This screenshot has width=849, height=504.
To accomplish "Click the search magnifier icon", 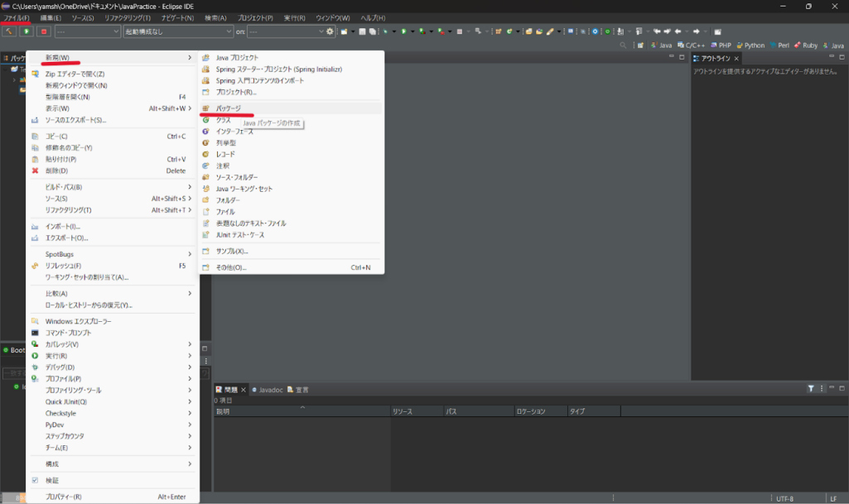I will 623,46.
